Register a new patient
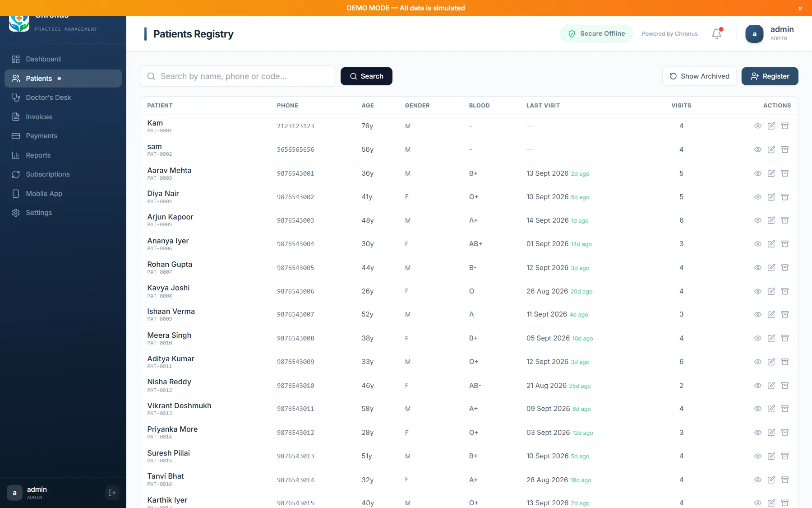The height and width of the screenshot is (508, 812). pyautogui.click(x=770, y=76)
